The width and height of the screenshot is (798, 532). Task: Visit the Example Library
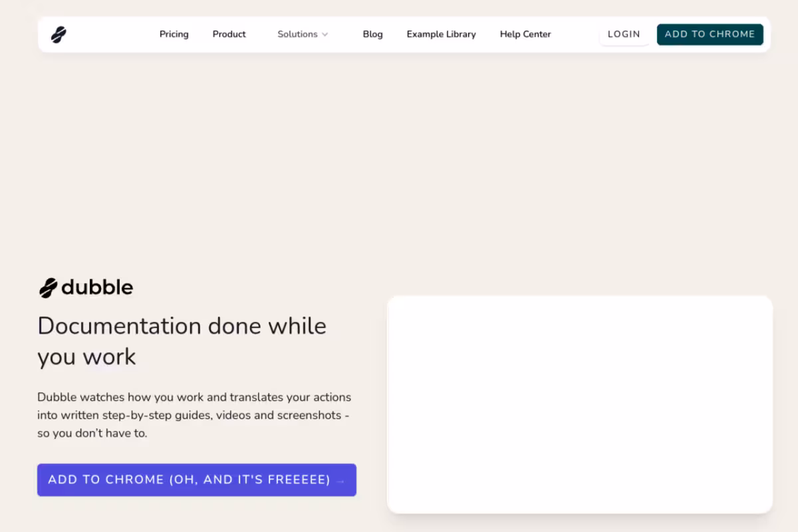click(x=442, y=35)
